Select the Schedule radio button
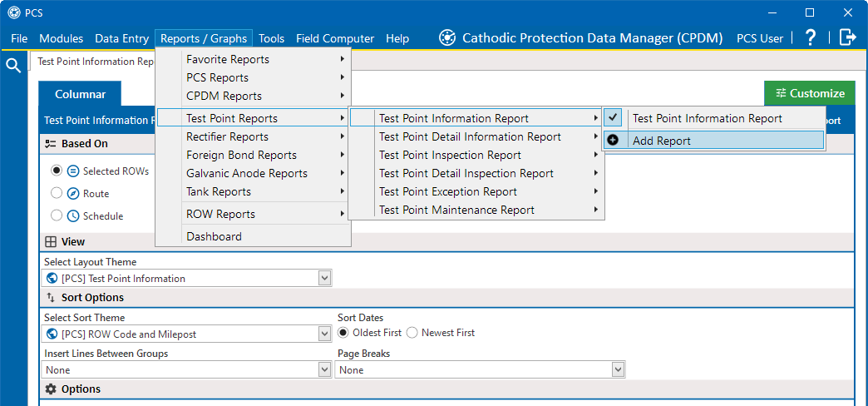The height and width of the screenshot is (406, 868). pyautogui.click(x=57, y=216)
